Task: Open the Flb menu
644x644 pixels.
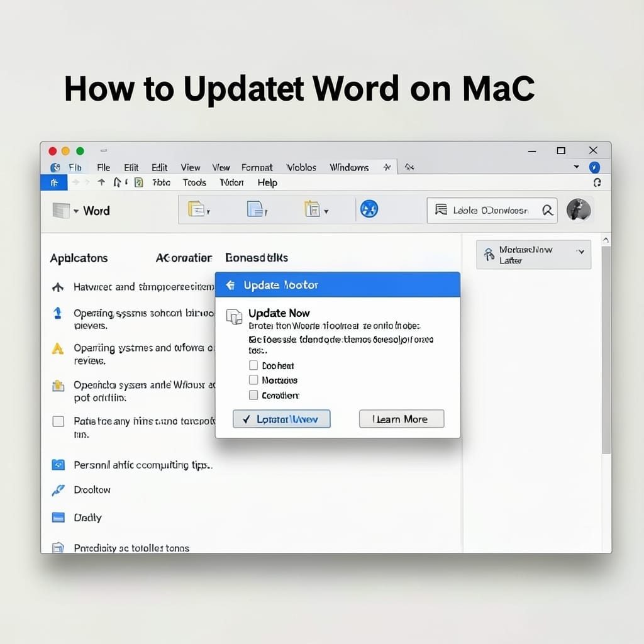Action: coord(75,167)
